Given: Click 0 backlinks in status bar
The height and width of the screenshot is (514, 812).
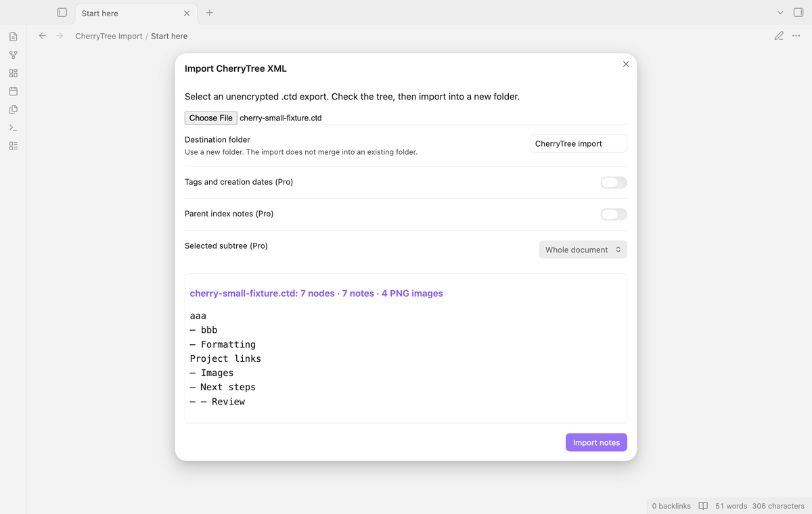Looking at the screenshot, I should (x=671, y=506).
